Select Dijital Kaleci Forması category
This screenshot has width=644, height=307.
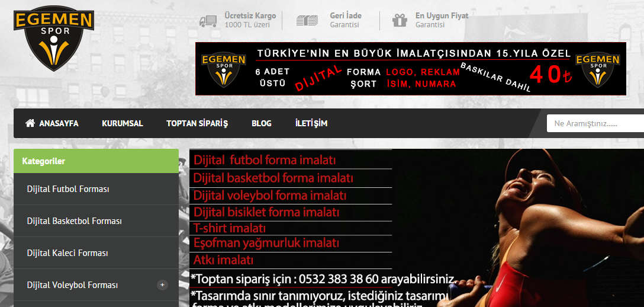tap(96, 252)
